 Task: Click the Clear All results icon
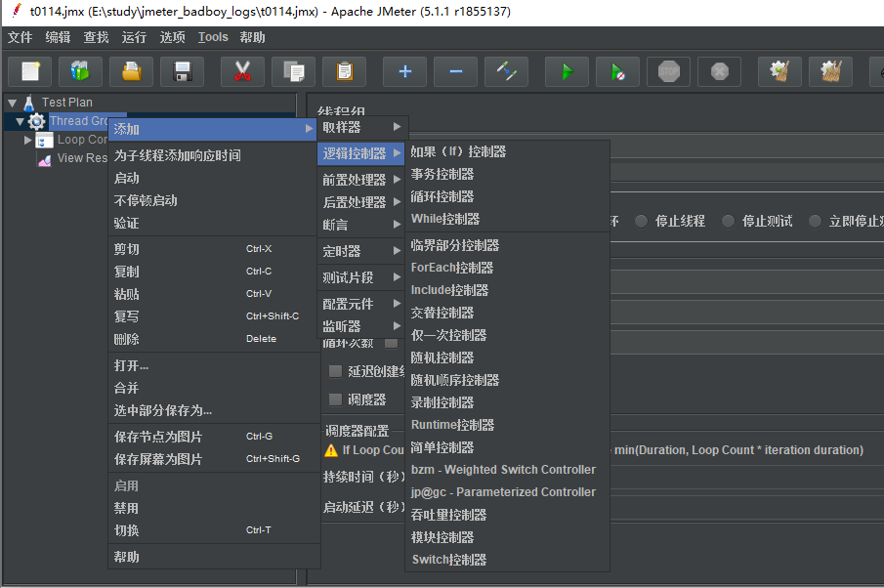pos(830,71)
